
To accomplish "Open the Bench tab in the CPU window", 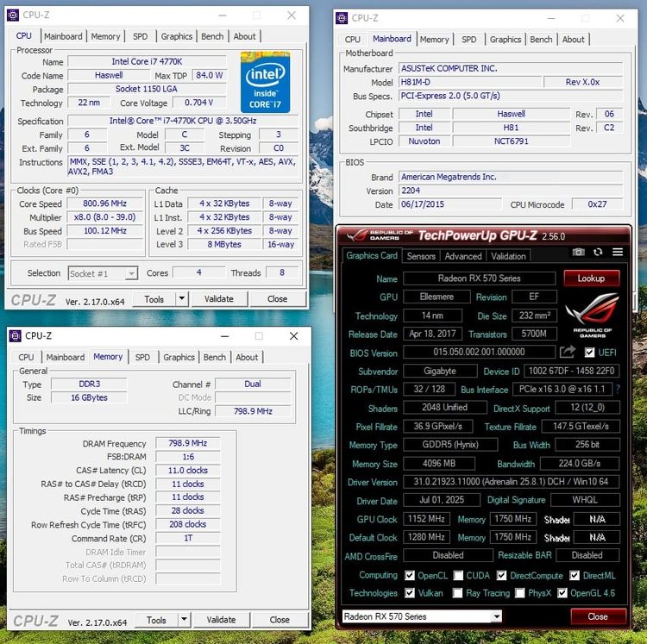I will coord(213,36).
